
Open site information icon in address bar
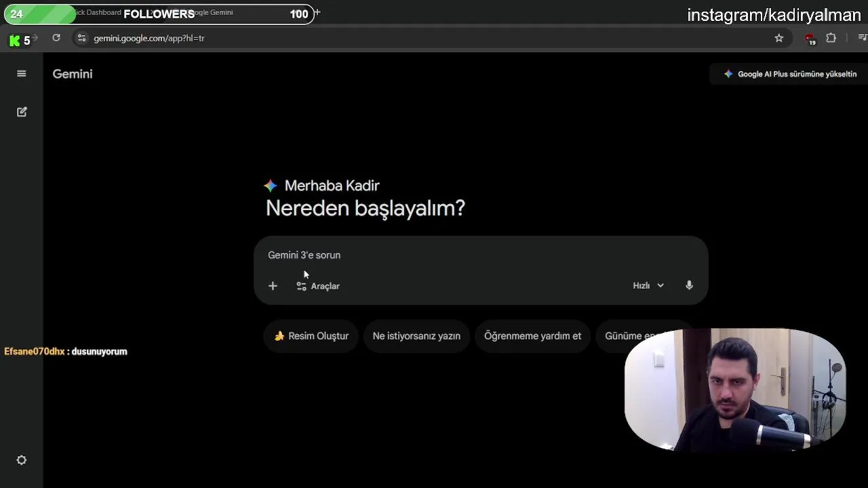(81, 38)
